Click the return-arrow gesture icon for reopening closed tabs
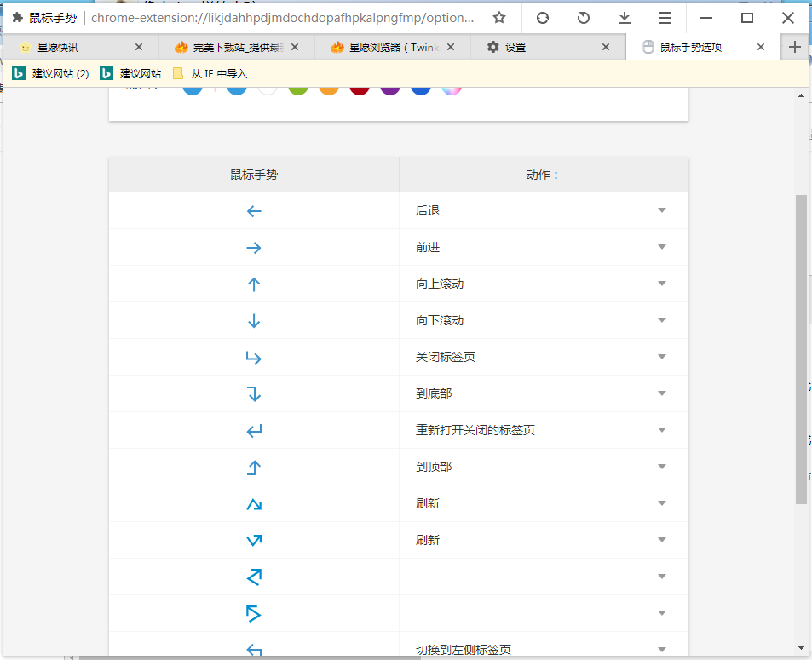Screen dimensions: 812x660 [x=253, y=430]
